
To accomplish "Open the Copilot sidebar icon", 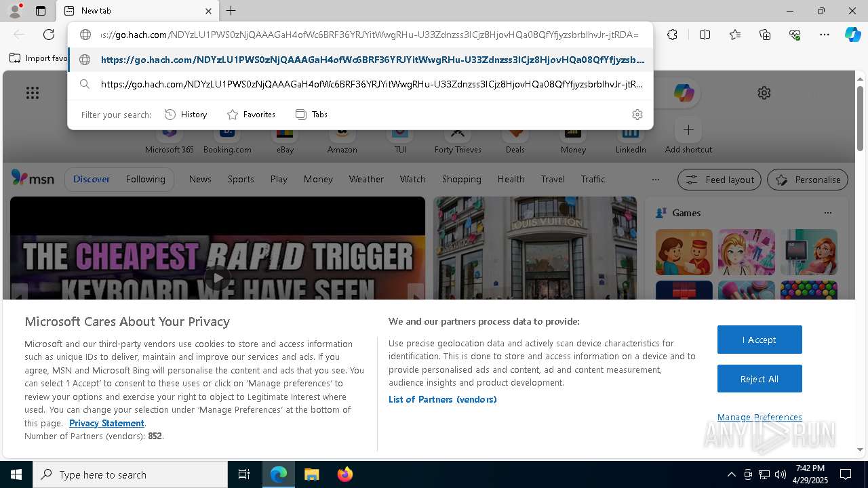I will (x=852, y=35).
